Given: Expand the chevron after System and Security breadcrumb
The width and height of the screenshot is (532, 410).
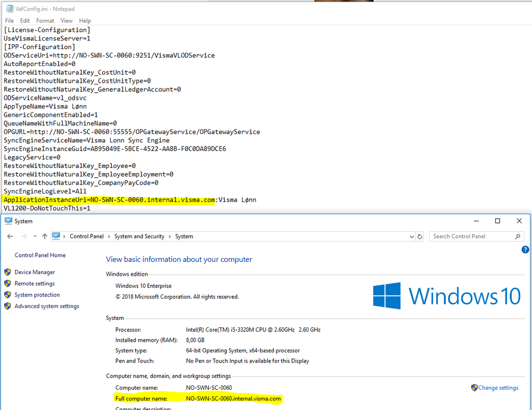Looking at the screenshot, I should (170, 236).
